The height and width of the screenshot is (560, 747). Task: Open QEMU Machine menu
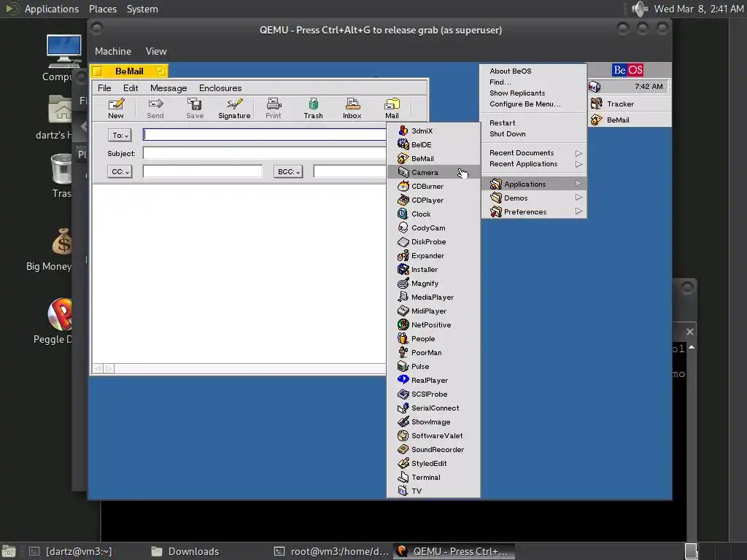113,52
